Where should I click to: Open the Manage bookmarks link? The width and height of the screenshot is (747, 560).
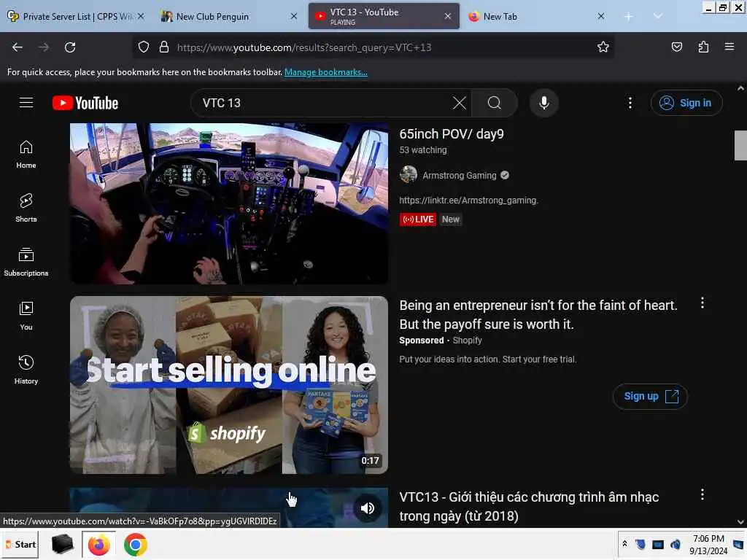[x=326, y=72]
